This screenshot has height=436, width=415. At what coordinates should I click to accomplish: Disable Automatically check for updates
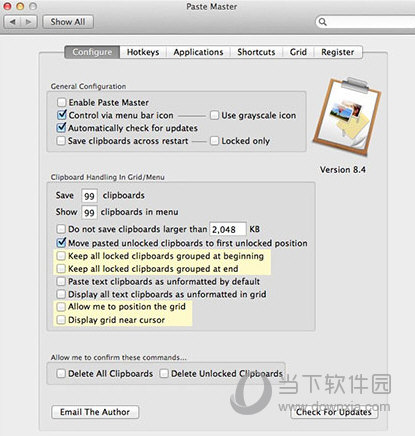pos(61,128)
